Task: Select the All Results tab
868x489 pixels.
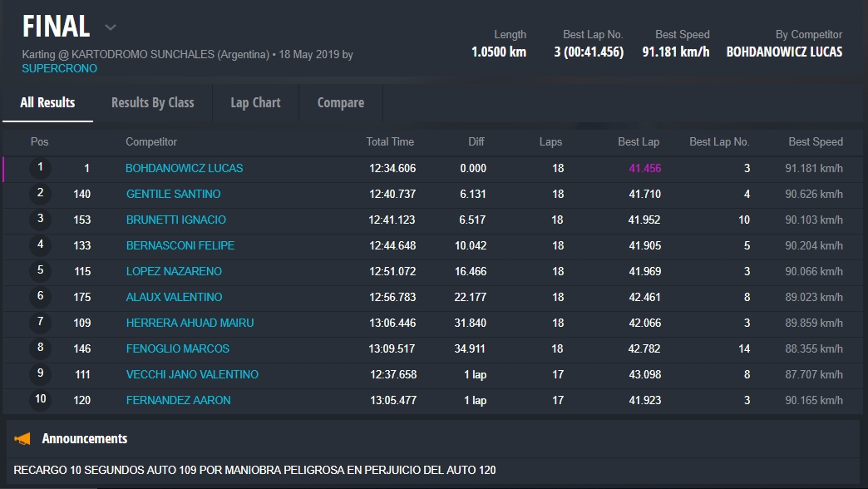Action: pos(47,102)
